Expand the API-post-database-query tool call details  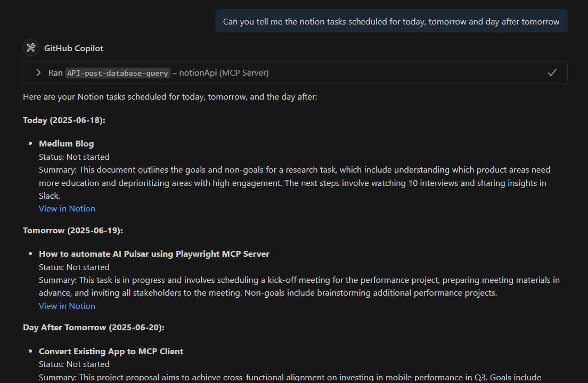[38, 72]
